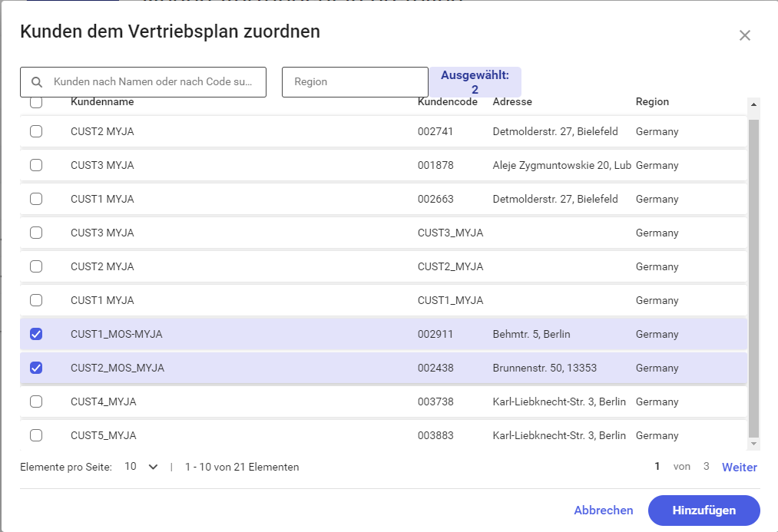Deselect the CUST2_MOS_MYJA row checkbox
Image resolution: width=778 pixels, height=532 pixels.
pyautogui.click(x=36, y=368)
